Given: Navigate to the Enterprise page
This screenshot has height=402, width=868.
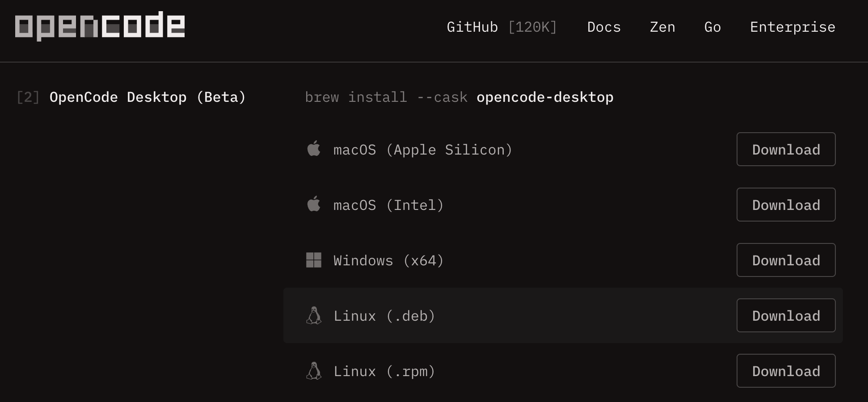Looking at the screenshot, I should [792, 27].
